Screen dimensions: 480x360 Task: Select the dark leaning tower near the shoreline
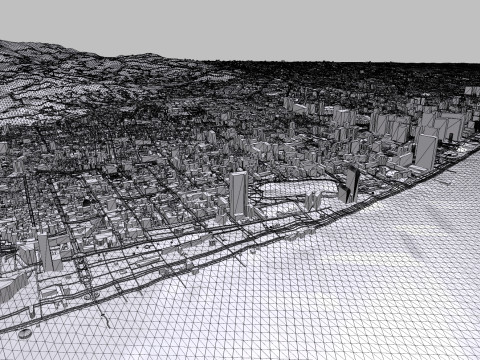pyautogui.click(x=352, y=184)
